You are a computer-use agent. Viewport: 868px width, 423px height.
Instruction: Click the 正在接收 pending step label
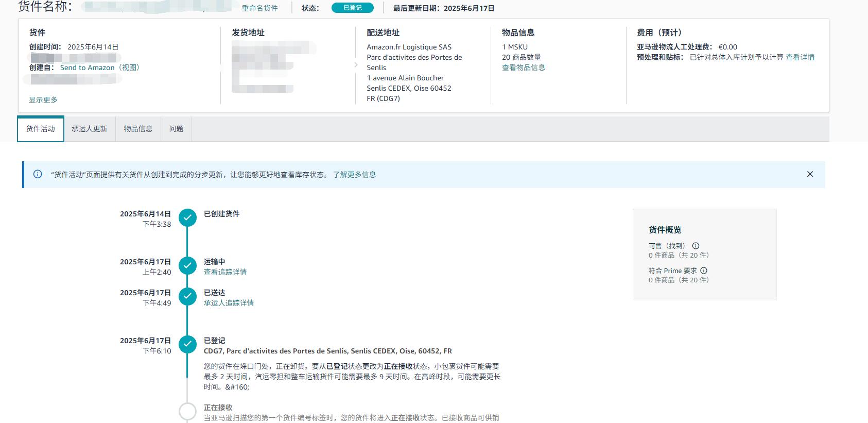(218, 408)
